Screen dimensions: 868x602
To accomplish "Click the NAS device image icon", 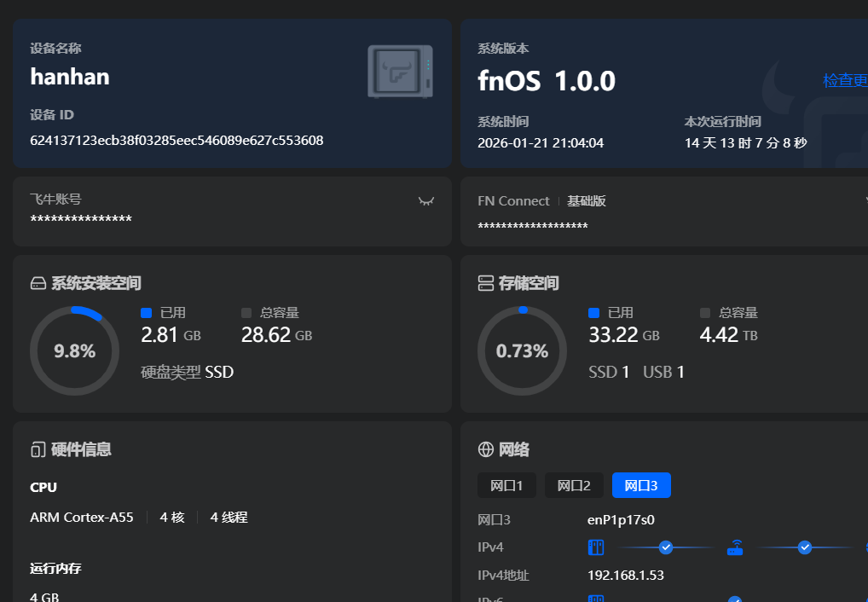I will coord(400,71).
